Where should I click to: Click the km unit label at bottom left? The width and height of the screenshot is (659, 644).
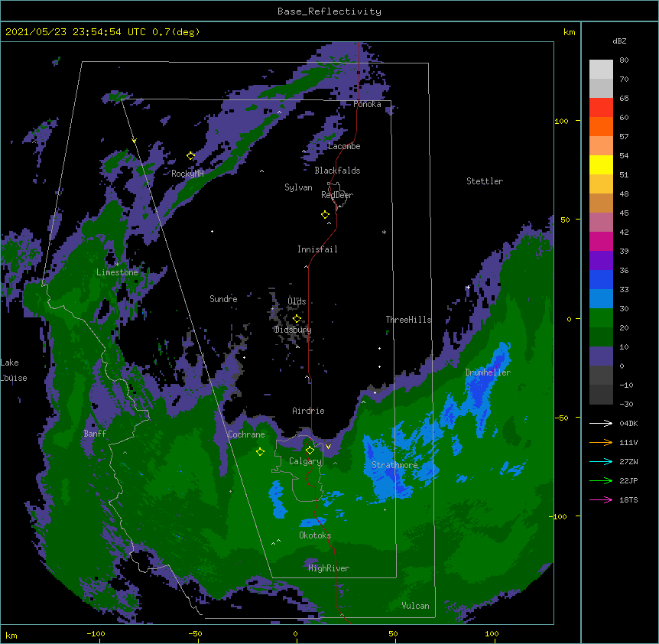point(11,636)
